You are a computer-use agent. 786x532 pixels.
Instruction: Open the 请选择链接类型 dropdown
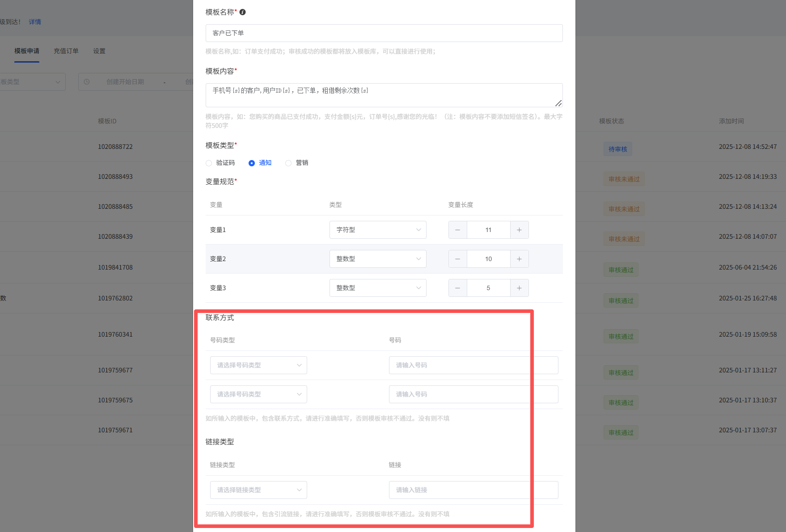(x=258, y=490)
